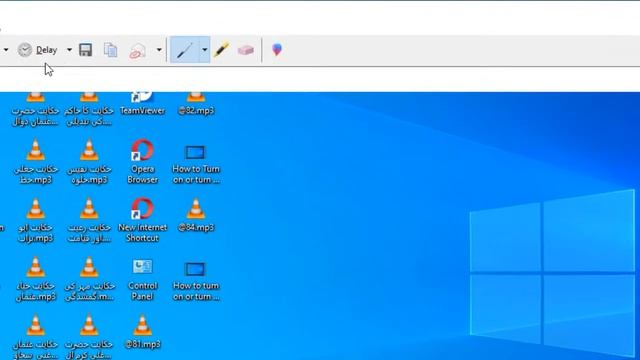Click the Delay clock button

(x=38, y=50)
